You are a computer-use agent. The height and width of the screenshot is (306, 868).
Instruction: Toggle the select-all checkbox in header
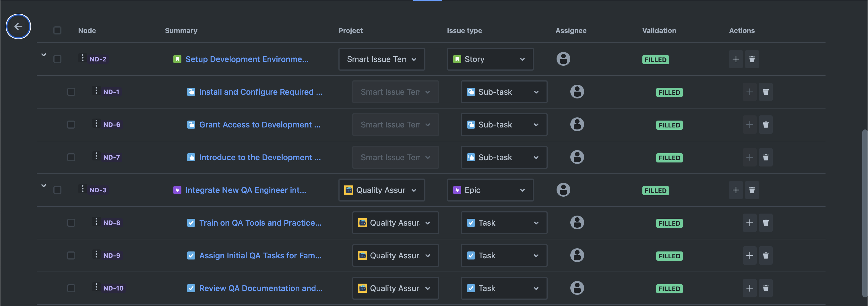click(57, 31)
